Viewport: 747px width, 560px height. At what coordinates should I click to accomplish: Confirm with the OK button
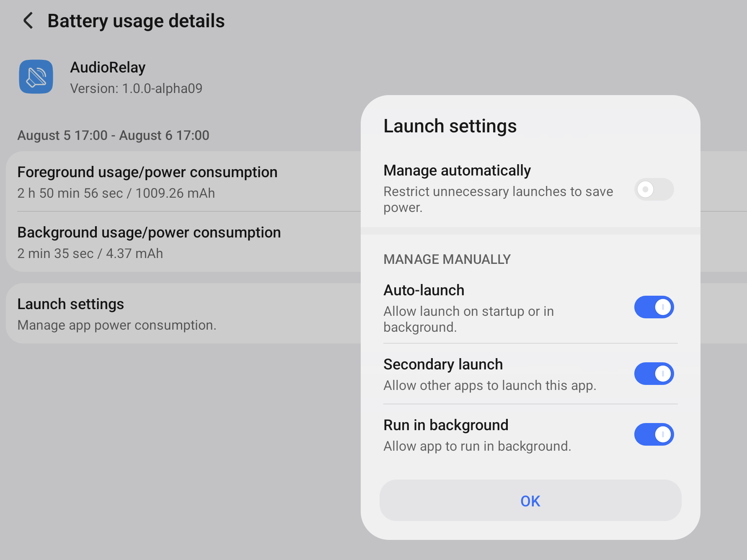[x=530, y=501]
